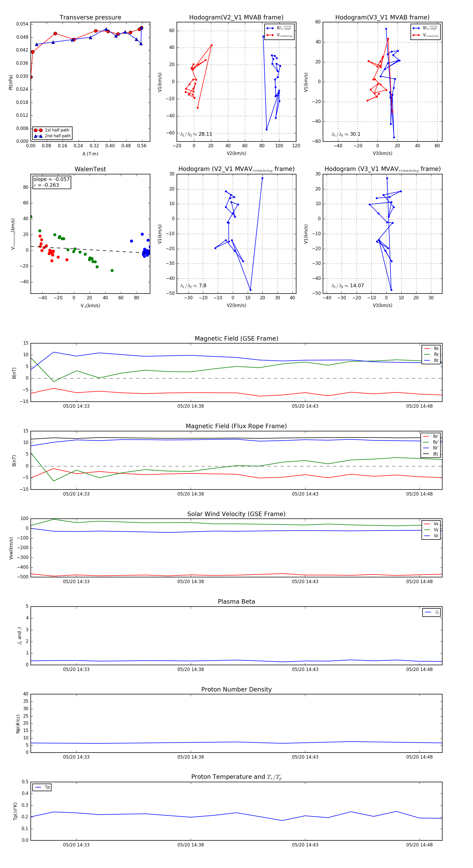Click 'V_A(km/s)' axis label of WalenTest

[x=90, y=306]
